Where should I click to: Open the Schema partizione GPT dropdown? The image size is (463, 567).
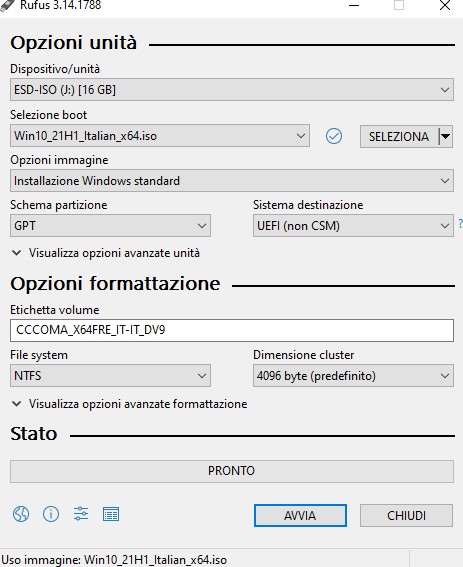pos(110,226)
